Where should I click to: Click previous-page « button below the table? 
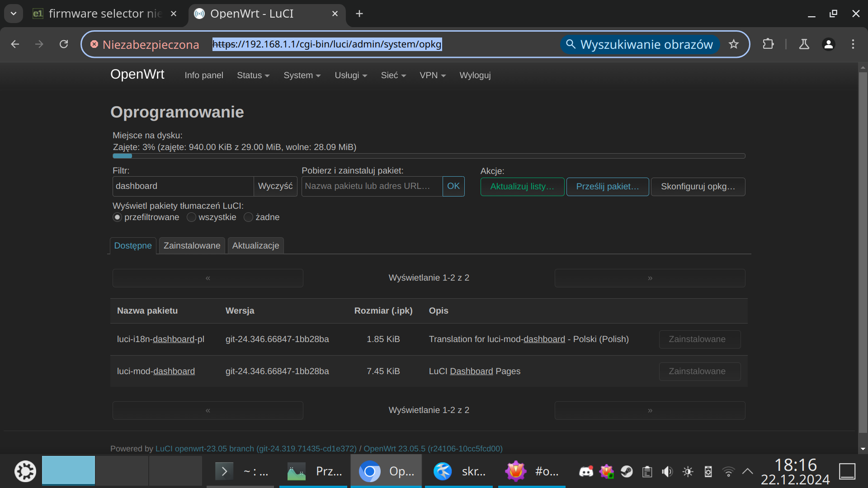point(208,410)
